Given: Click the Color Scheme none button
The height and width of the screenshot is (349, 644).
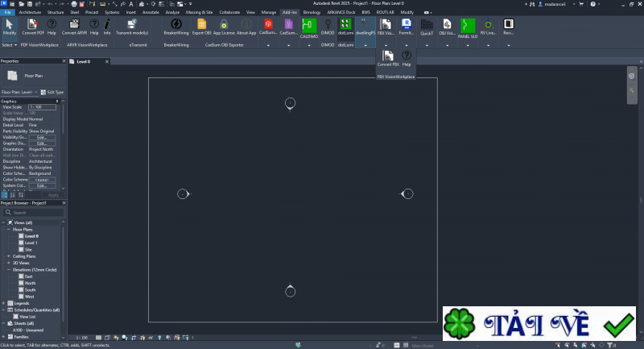Looking at the screenshot, I should tap(42, 180).
